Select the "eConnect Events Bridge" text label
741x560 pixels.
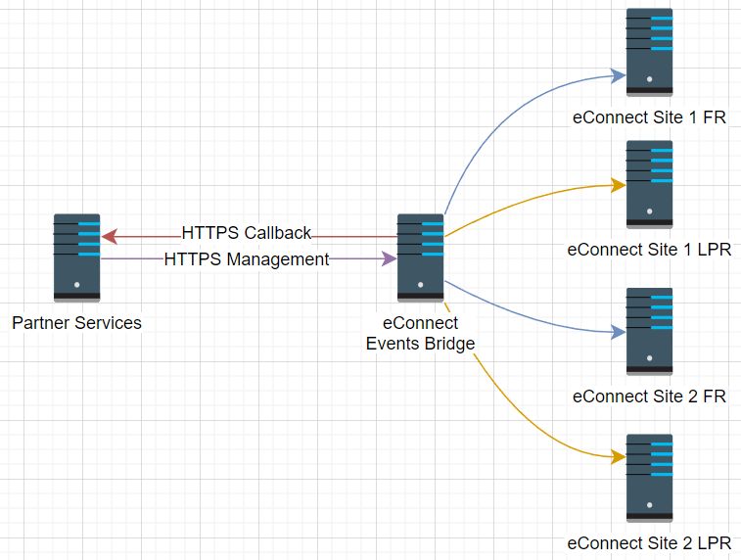(x=420, y=333)
